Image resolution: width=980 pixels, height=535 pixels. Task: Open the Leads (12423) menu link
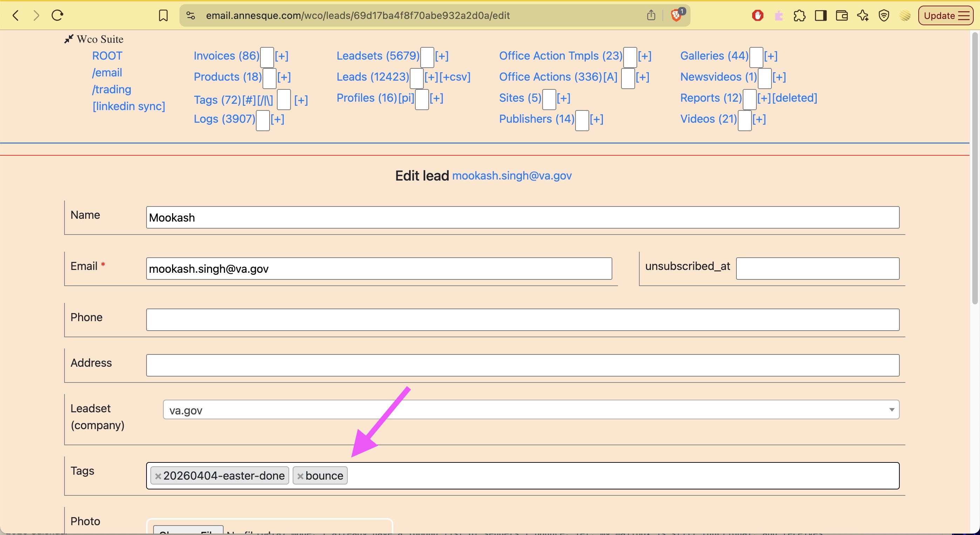(373, 77)
